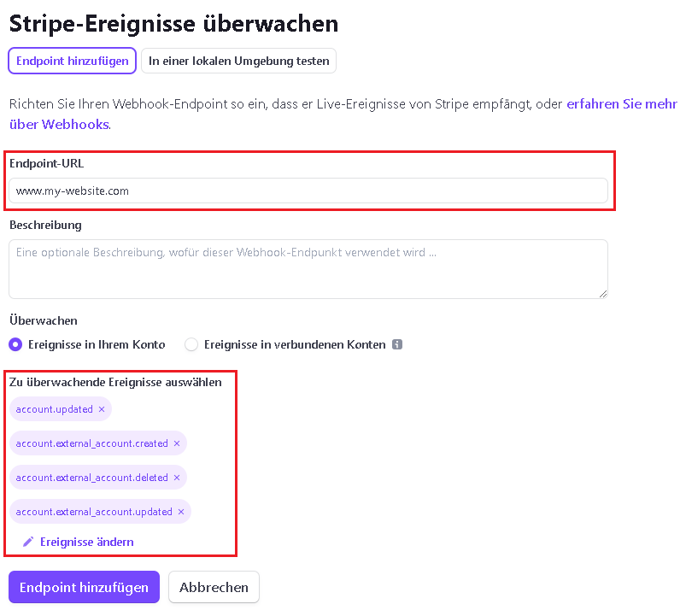Open 'In einer lokalen Umgebung testen' tab
Screen dimensions: 686x616
(x=239, y=62)
